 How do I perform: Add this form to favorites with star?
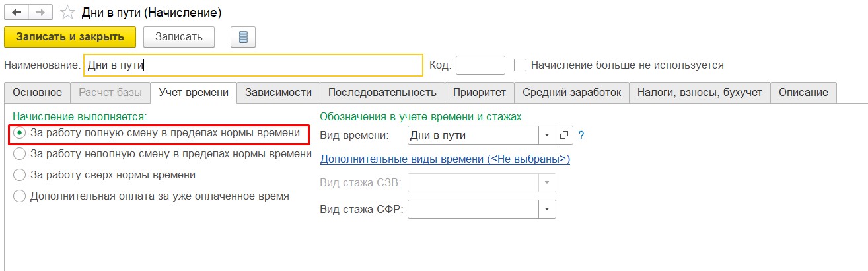point(67,13)
